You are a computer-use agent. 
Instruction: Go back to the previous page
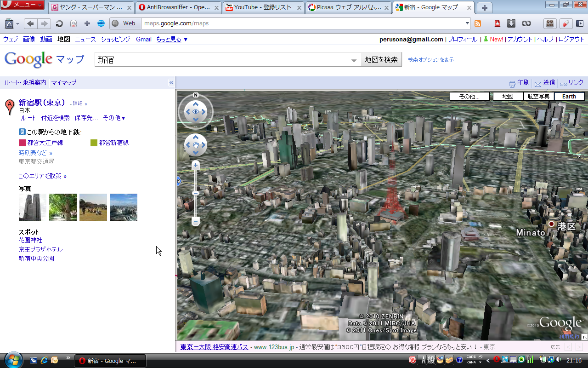pyautogui.click(x=30, y=23)
